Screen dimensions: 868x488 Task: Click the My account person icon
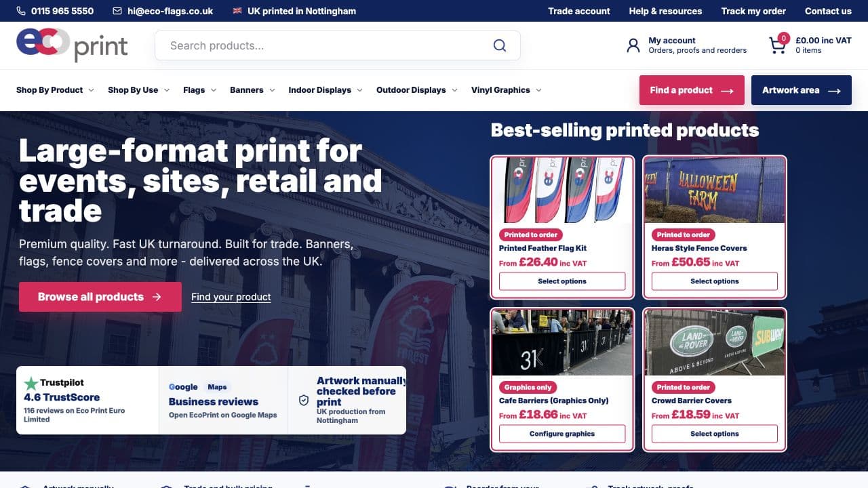coord(633,45)
